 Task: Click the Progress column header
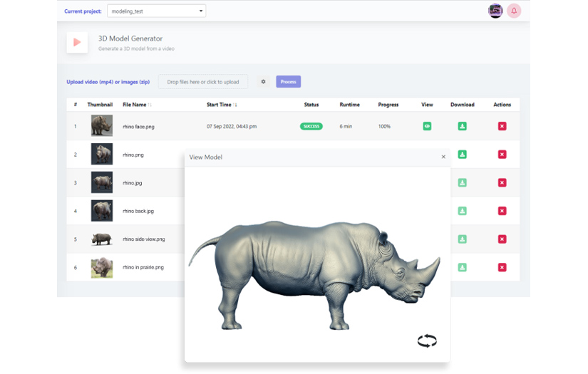click(388, 105)
